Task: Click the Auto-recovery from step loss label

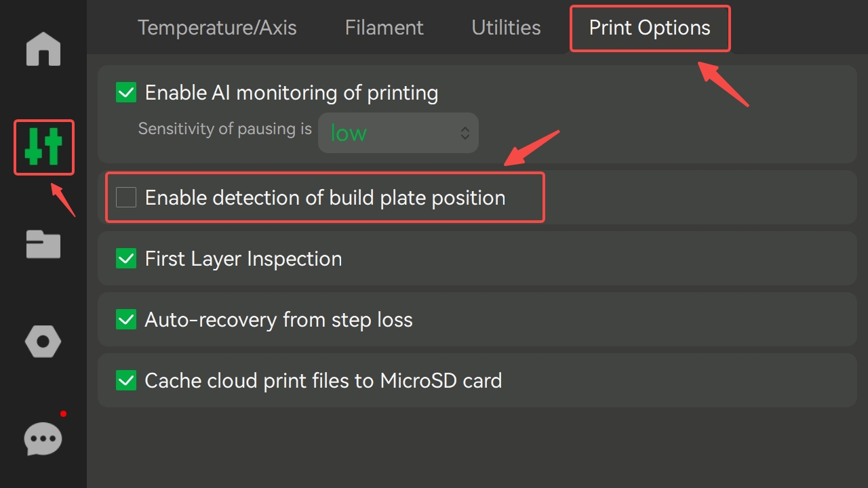Action: (x=279, y=320)
